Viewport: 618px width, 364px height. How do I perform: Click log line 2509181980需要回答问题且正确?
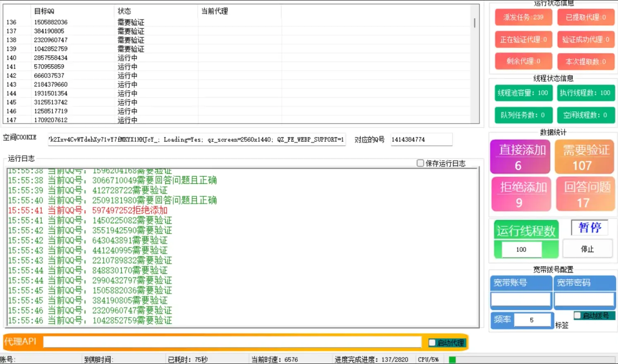click(113, 200)
